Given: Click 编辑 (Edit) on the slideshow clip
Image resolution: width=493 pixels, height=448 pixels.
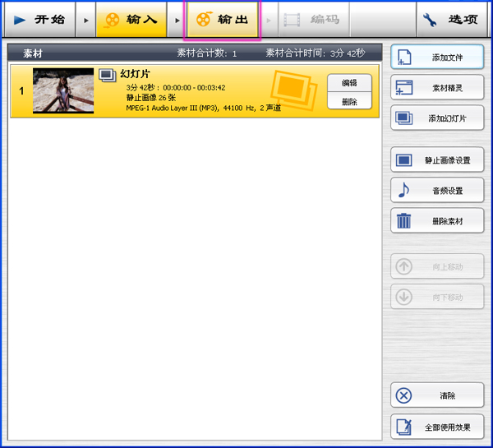Looking at the screenshot, I should [349, 83].
